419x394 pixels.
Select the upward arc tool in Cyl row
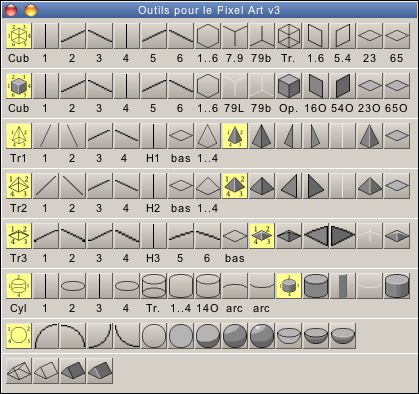click(235, 286)
